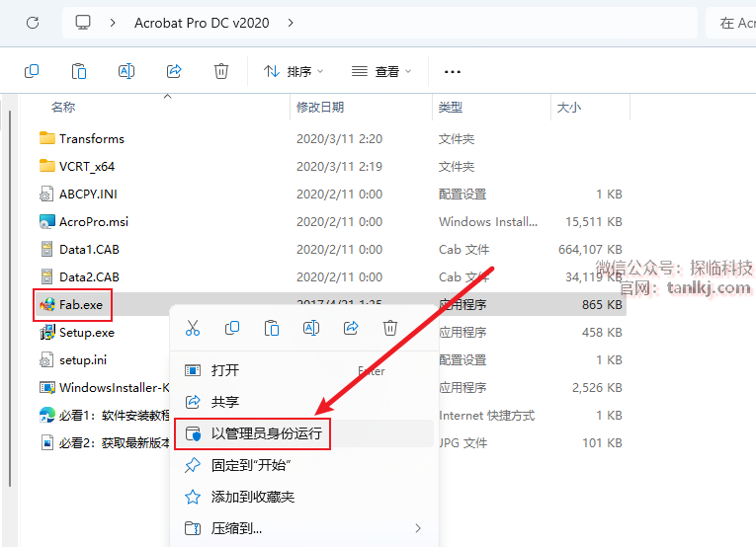756x547 pixels.
Task: Select the 必看1 软件安装教程 shortcut
Action: [x=115, y=416]
